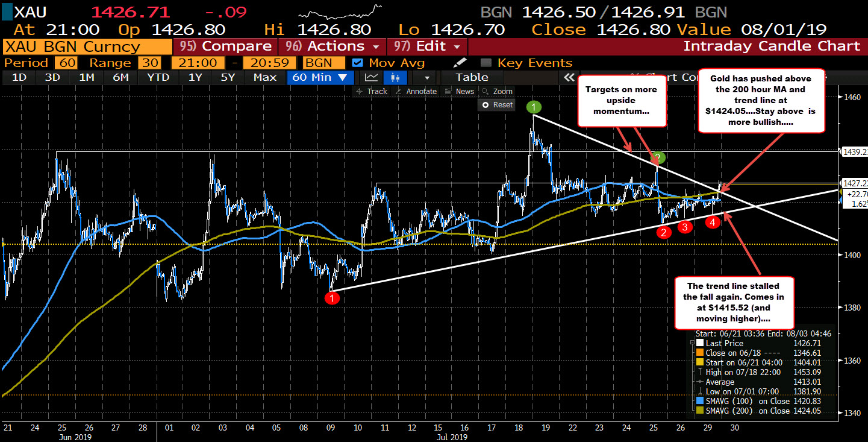Select the line chart type icon
Image resolution: width=868 pixels, height=442 pixels.
[371, 77]
